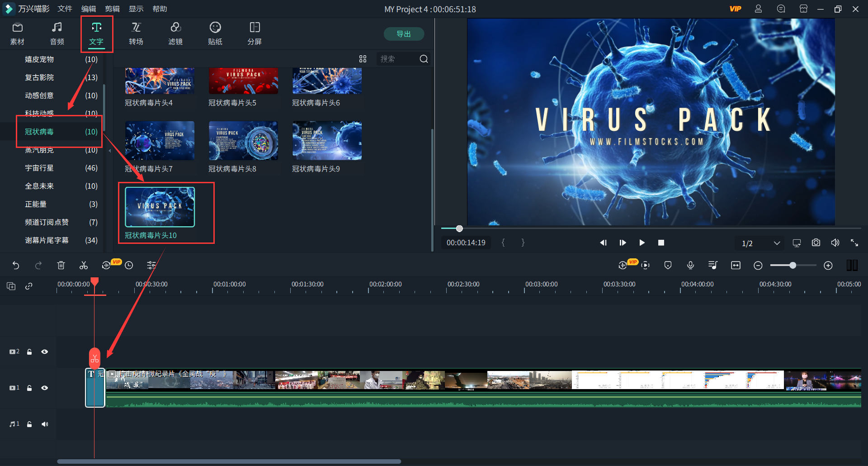Split clip with the scissors tool

click(x=84, y=265)
